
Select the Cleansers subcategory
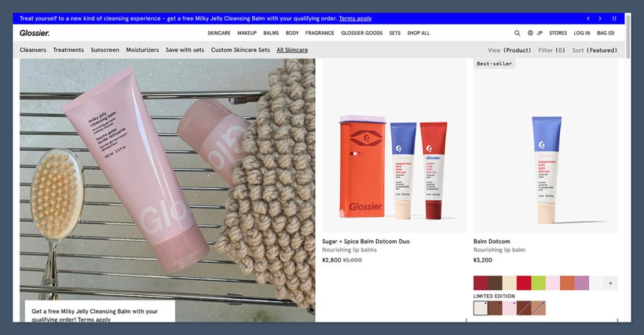pyautogui.click(x=33, y=50)
